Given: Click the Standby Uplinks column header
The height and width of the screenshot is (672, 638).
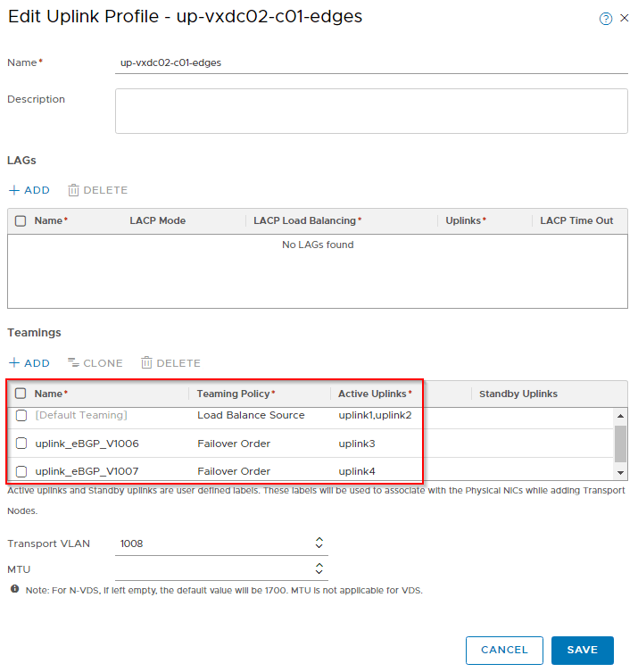Looking at the screenshot, I should tap(518, 394).
